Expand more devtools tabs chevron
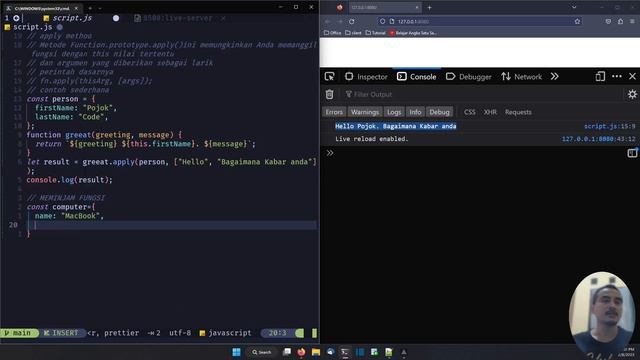This screenshot has width=640, height=360. (x=554, y=76)
